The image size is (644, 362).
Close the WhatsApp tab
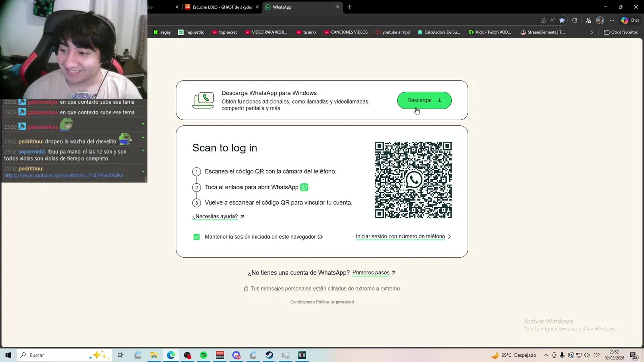[x=337, y=7]
